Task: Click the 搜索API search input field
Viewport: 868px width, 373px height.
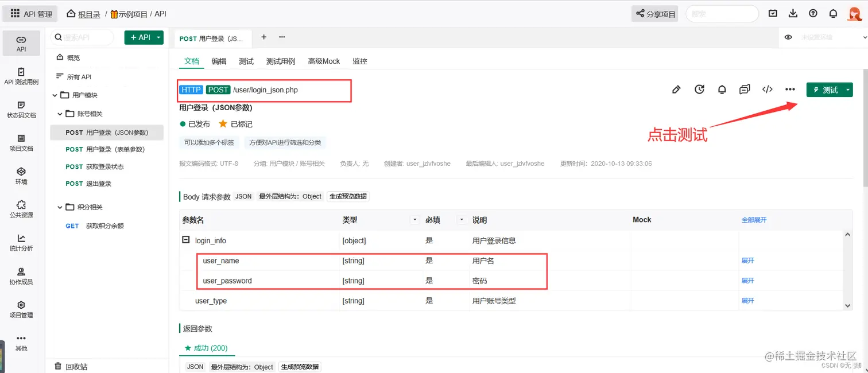Action: pos(83,37)
